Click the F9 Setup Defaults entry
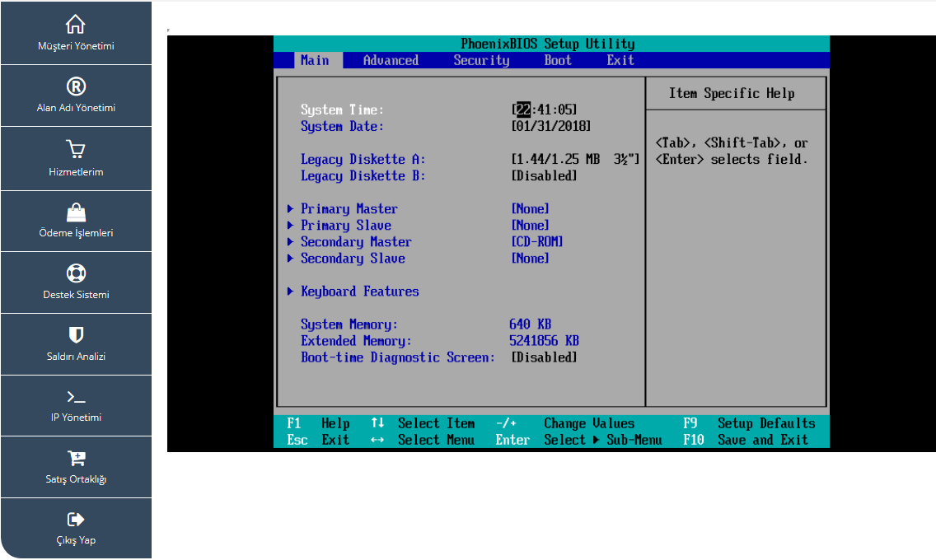This screenshot has width=936, height=560. pyautogui.click(x=749, y=423)
